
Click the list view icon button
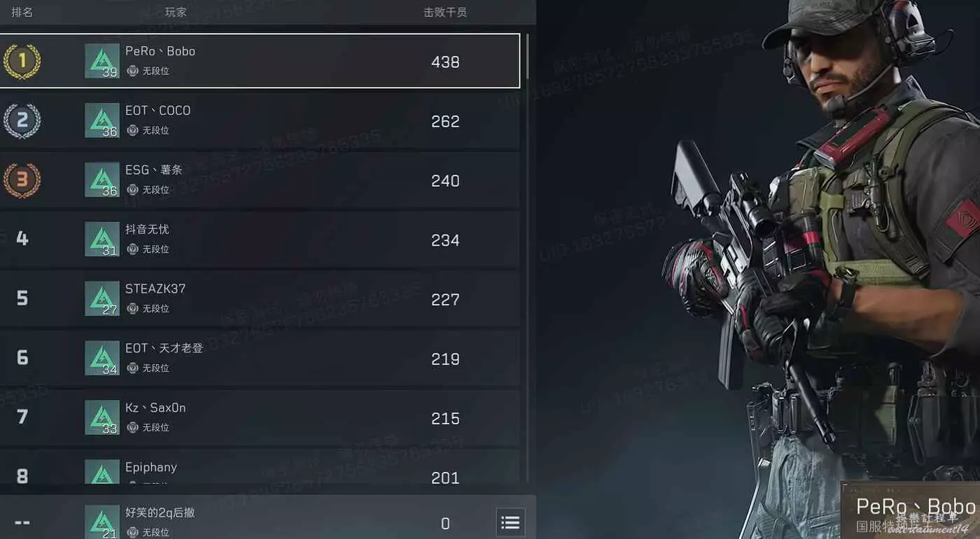510,522
